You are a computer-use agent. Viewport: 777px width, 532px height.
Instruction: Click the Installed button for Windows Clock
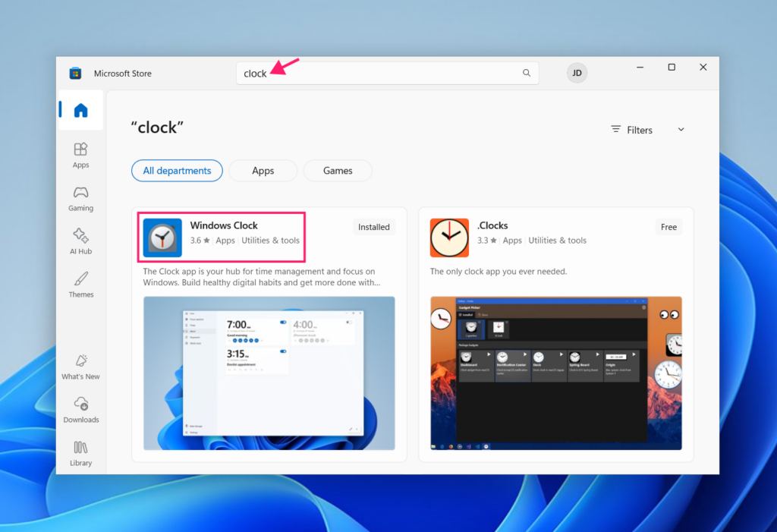tap(373, 227)
